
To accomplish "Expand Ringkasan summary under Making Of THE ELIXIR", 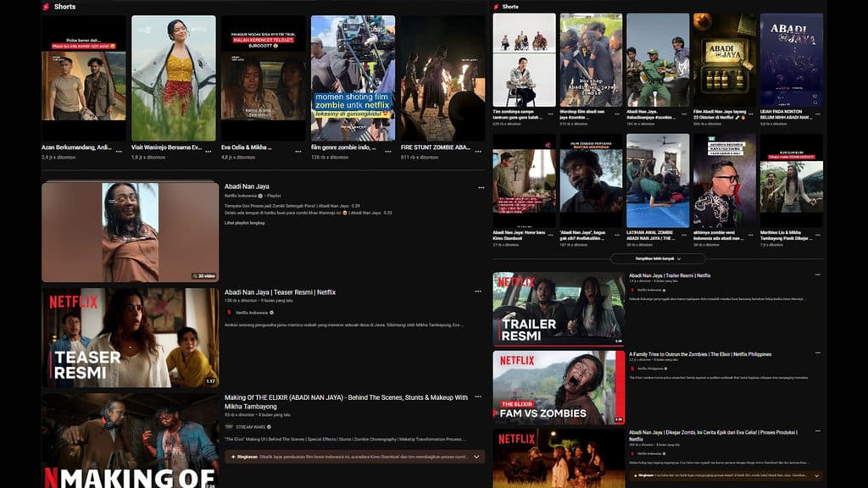I will pos(476,457).
